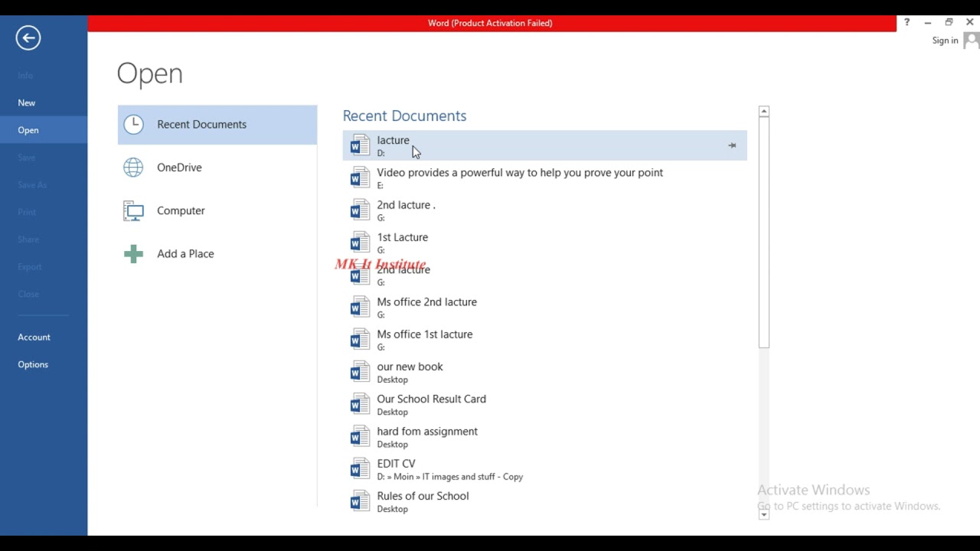
Task: Click the Word icon beside our new book
Action: (360, 372)
